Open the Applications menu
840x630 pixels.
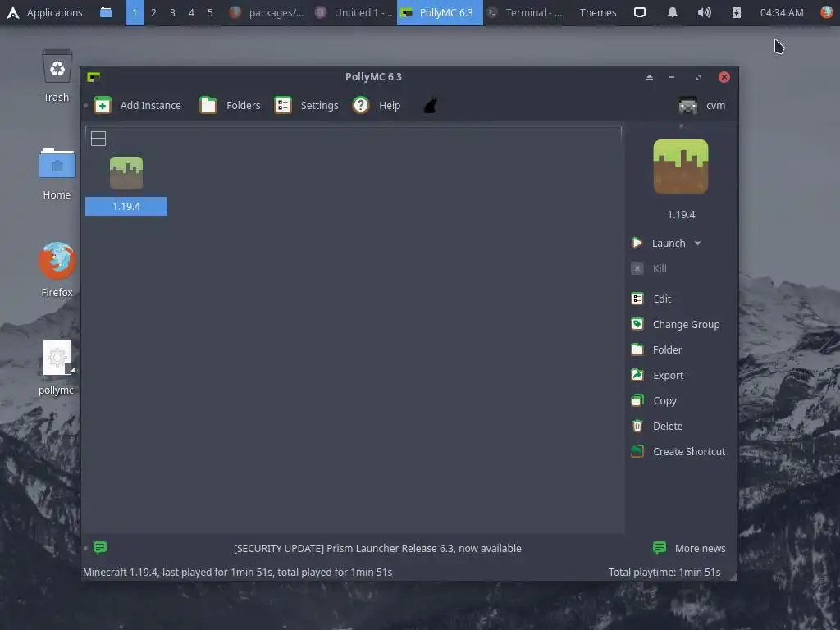[x=44, y=12]
